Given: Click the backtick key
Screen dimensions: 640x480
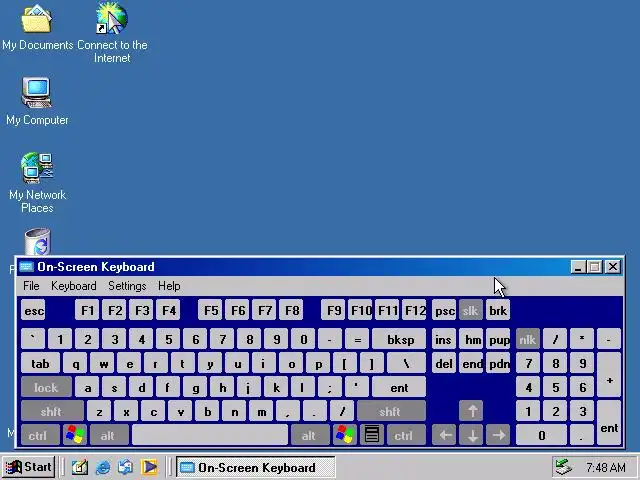Looking at the screenshot, I should point(33,339).
